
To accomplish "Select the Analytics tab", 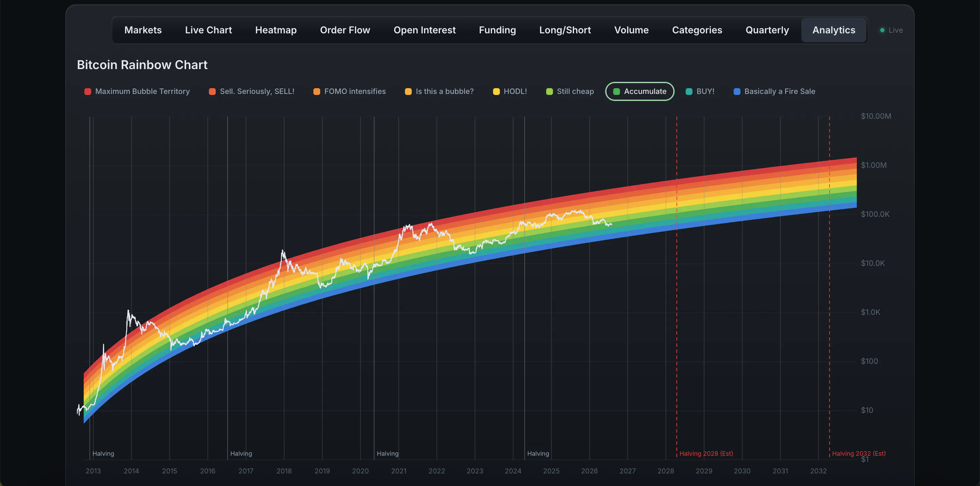I will tap(834, 30).
